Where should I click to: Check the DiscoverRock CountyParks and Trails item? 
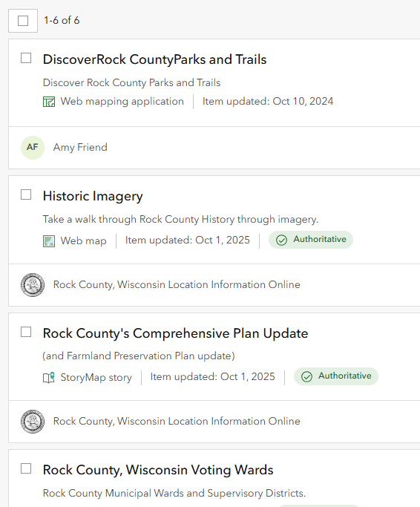[x=26, y=58]
